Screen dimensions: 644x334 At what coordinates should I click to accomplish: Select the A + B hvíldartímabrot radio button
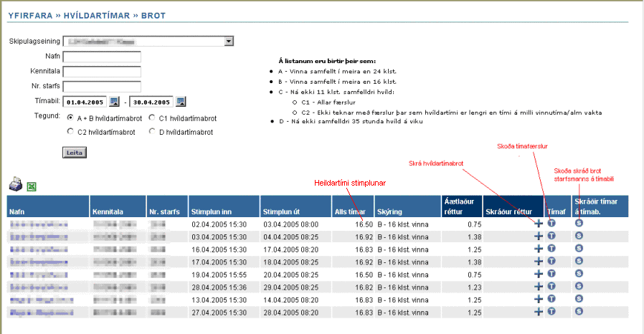(x=70, y=118)
